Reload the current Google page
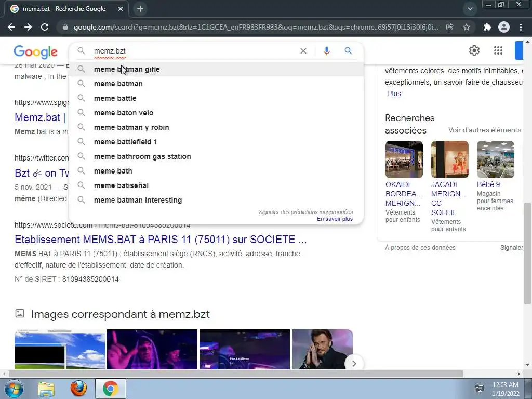 (x=45, y=27)
